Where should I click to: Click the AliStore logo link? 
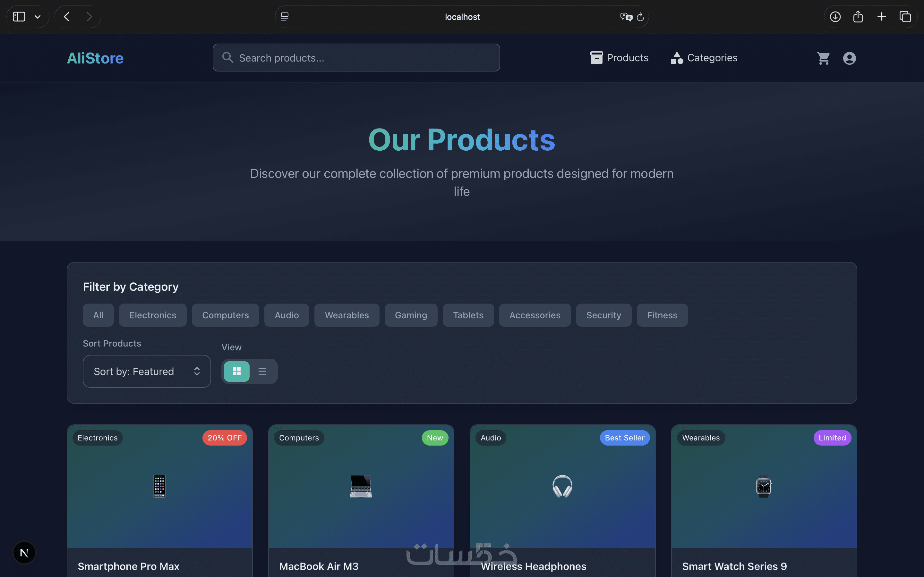95,58
